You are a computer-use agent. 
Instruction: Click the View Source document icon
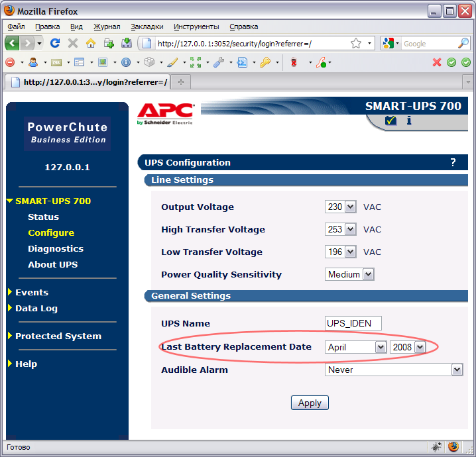(242, 62)
